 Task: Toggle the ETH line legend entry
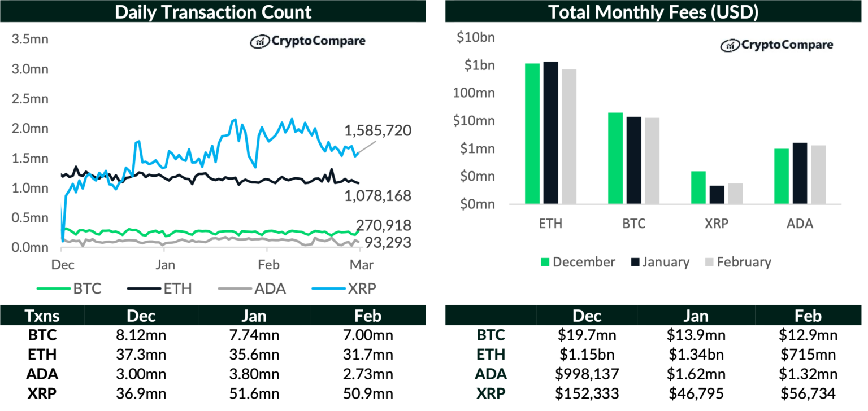(160, 289)
